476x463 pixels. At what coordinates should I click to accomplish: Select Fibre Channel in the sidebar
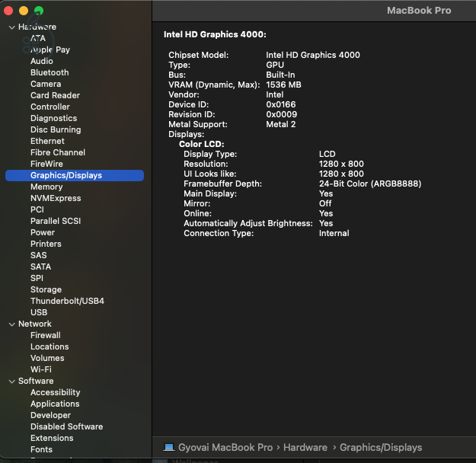58,152
